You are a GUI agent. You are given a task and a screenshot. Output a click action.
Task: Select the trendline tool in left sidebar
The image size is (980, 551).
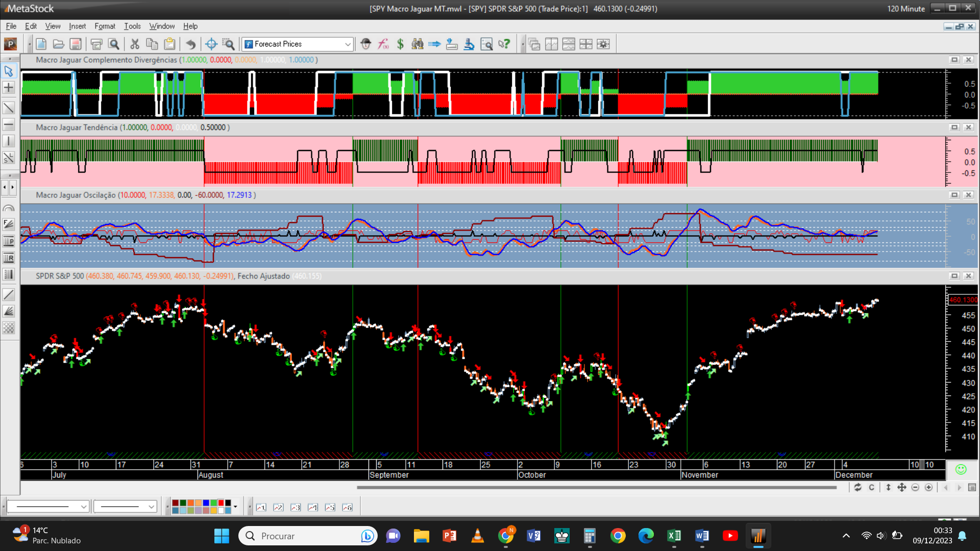coord(9,108)
